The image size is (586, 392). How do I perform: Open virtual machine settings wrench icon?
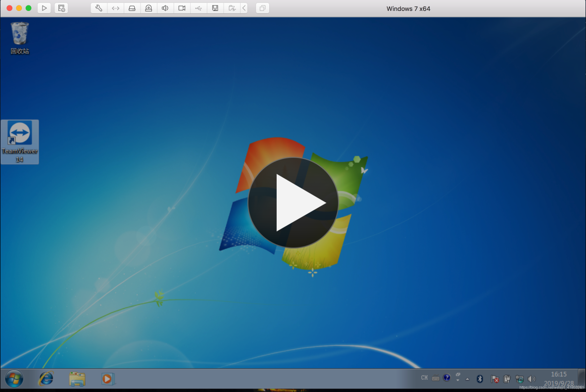pos(99,8)
